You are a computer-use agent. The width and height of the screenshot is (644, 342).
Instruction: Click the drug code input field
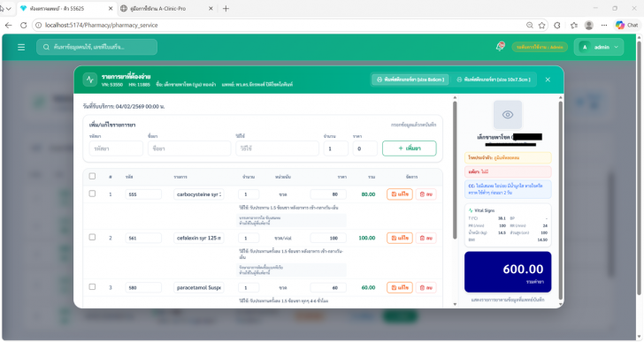tap(116, 148)
